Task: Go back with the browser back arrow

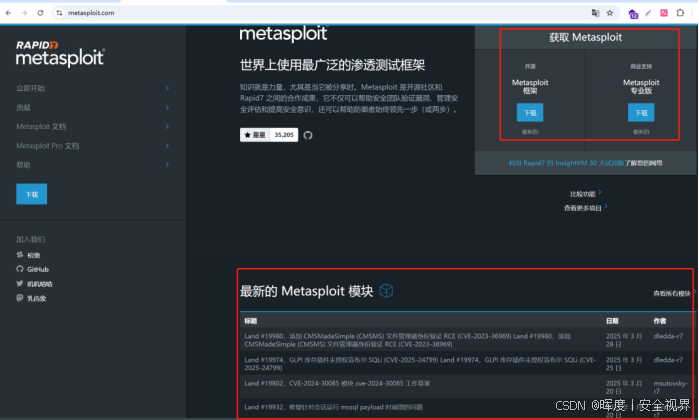Action: tap(8, 13)
